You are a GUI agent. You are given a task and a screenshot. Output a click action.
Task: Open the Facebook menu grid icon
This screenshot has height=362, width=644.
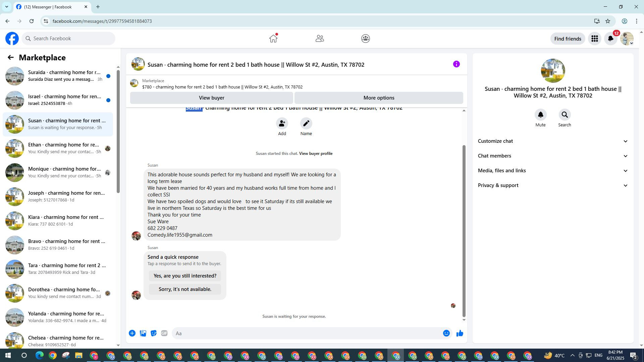(594, 39)
